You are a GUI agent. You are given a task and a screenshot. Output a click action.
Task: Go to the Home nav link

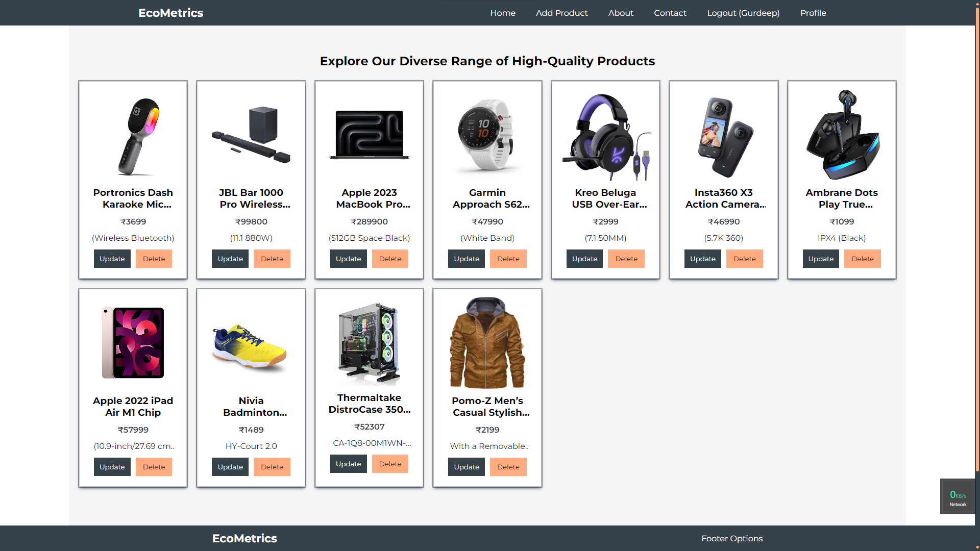coord(503,13)
